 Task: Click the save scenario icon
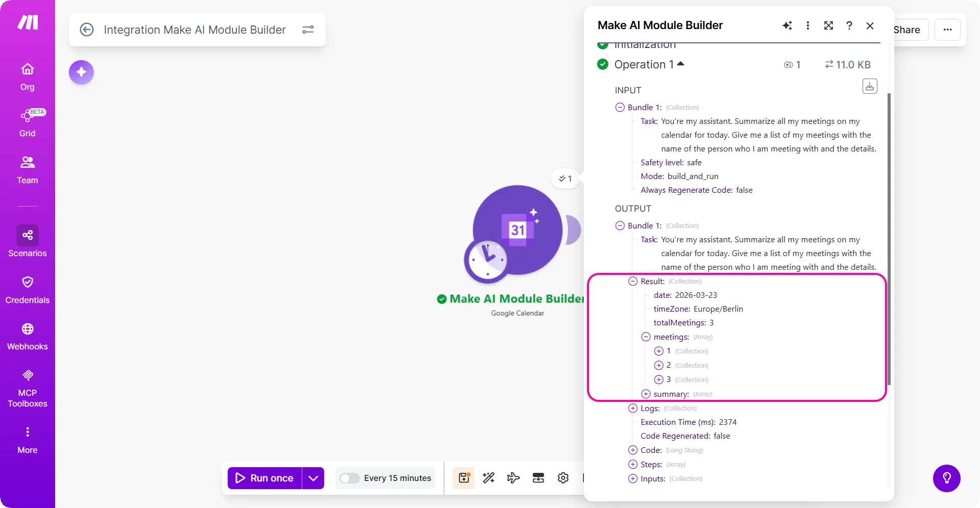pos(464,478)
